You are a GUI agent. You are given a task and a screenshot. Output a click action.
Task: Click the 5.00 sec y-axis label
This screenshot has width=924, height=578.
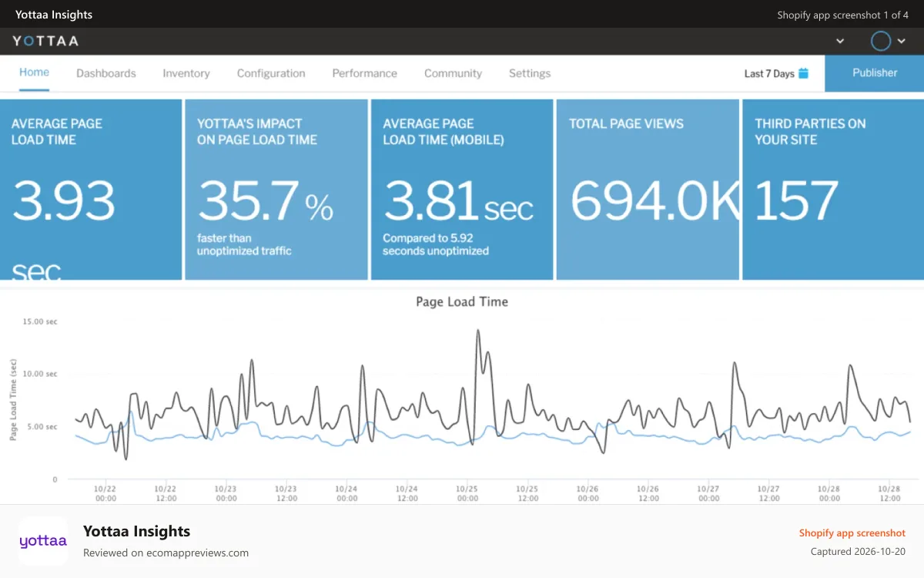42,427
